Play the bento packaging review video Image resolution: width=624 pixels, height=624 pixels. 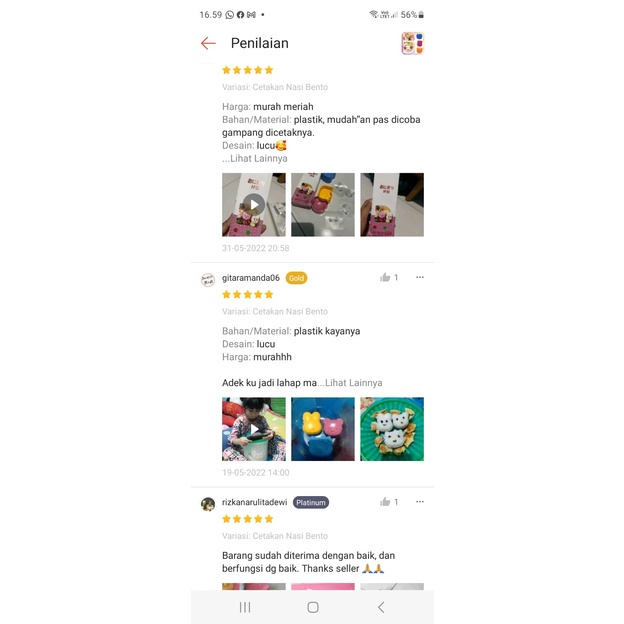[254, 205]
